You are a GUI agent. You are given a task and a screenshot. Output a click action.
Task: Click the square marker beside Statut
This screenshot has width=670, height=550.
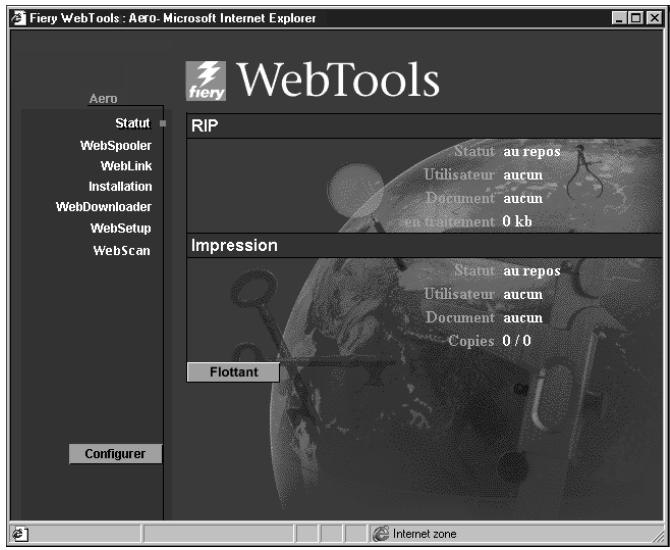(x=163, y=124)
